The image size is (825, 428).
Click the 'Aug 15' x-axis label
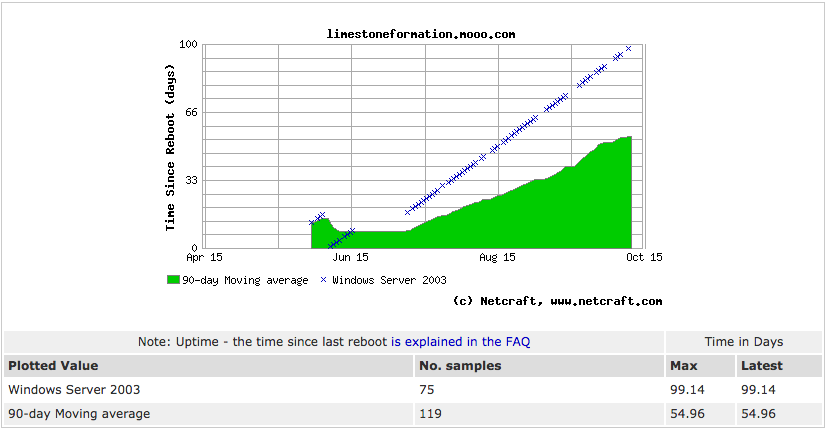point(497,257)
